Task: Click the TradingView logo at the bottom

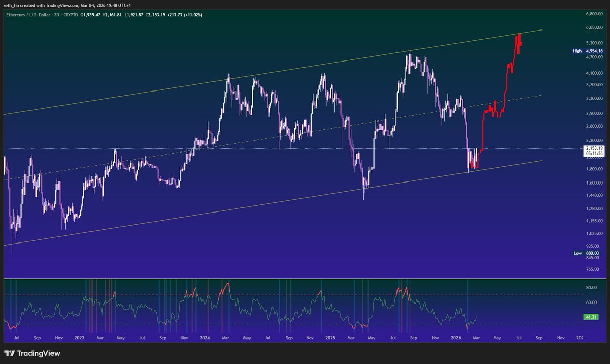Action: tap(33, 353)
